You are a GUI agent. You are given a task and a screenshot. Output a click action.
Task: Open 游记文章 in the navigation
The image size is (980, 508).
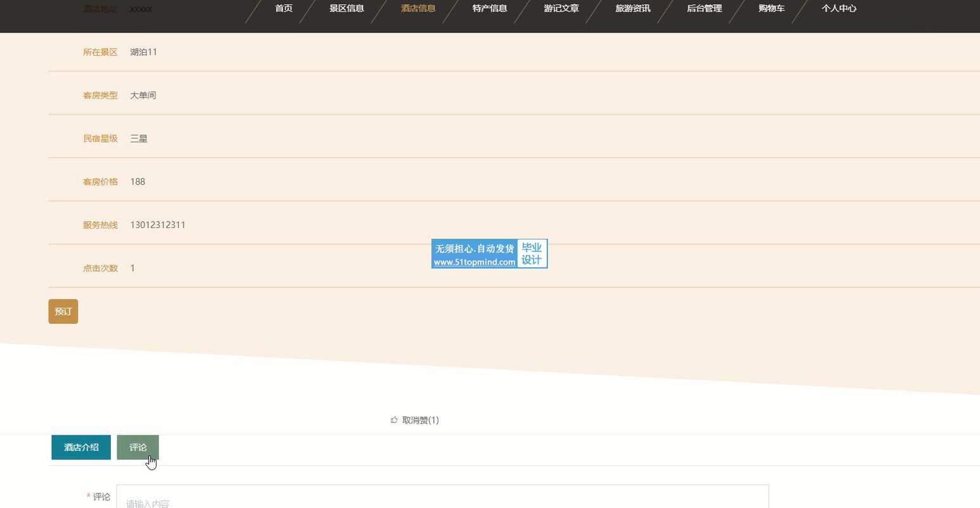click(561, 8)
